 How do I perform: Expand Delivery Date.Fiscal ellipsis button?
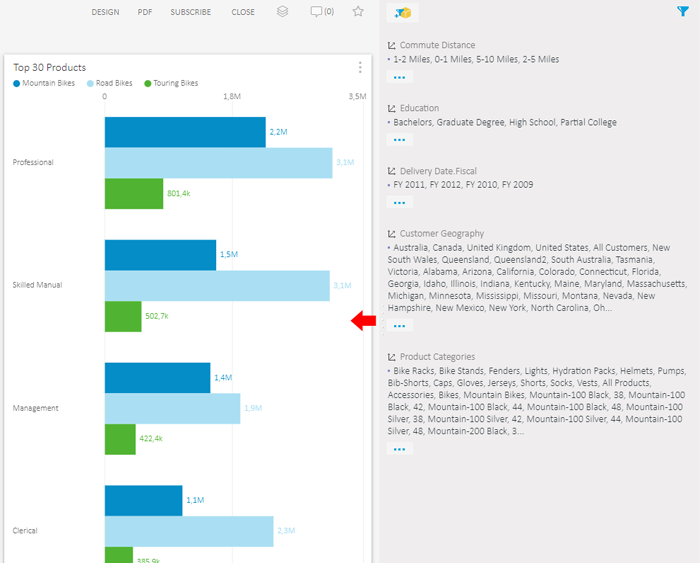click(x=400, y=203)
